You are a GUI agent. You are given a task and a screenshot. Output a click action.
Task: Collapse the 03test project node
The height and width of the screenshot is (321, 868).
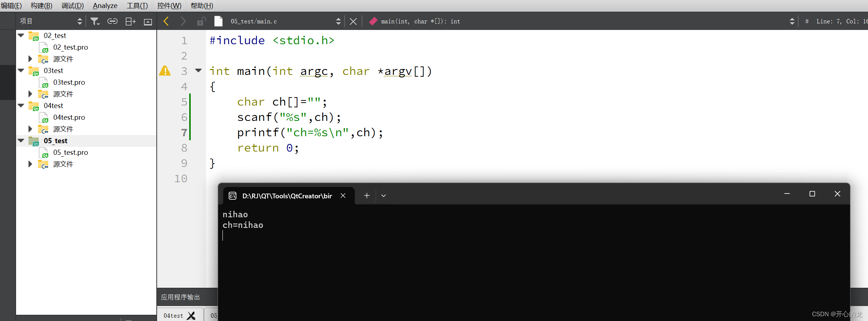click(x=21, y=70)
